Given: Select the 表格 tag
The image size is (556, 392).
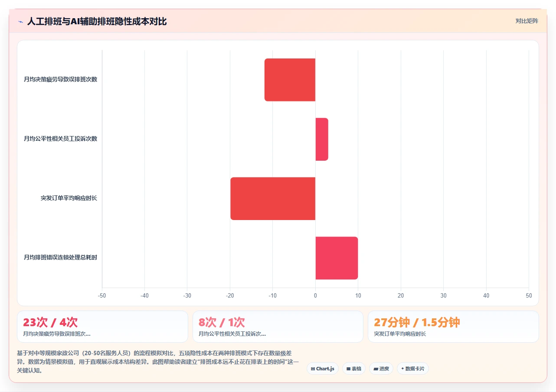Looking at the screenshot, I should 354,369.
